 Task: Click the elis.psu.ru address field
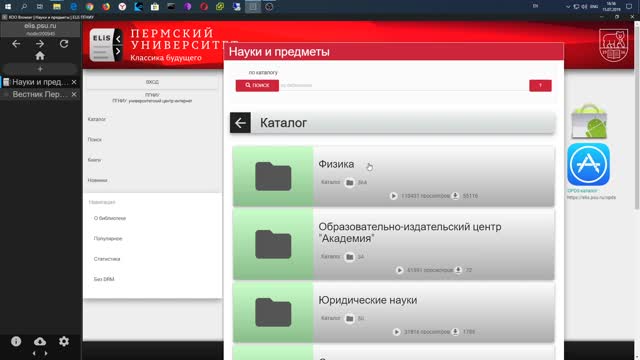coord(40,29)
